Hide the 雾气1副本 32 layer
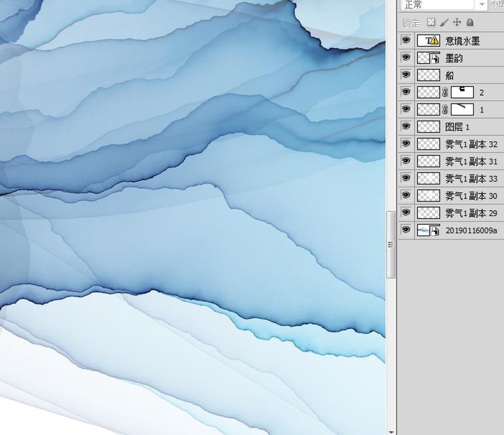The width and height of the screenshot is (504, 435). [406, 144]
